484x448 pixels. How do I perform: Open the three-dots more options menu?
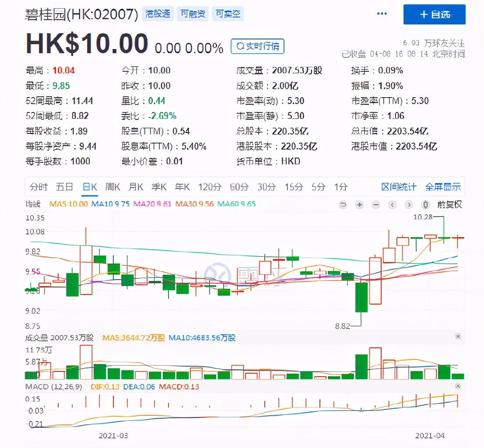click(382, 14)
